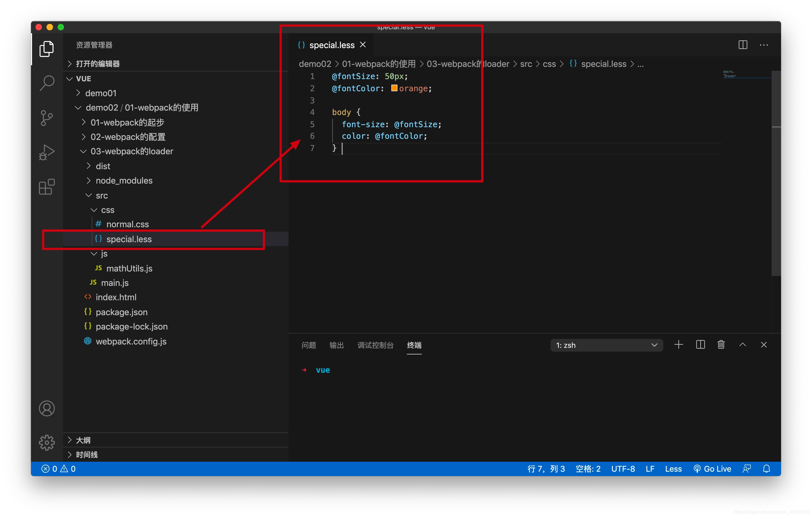The image size is (812, 517).
Task: Select special.less in the file tree
Action: pos(175,239)
